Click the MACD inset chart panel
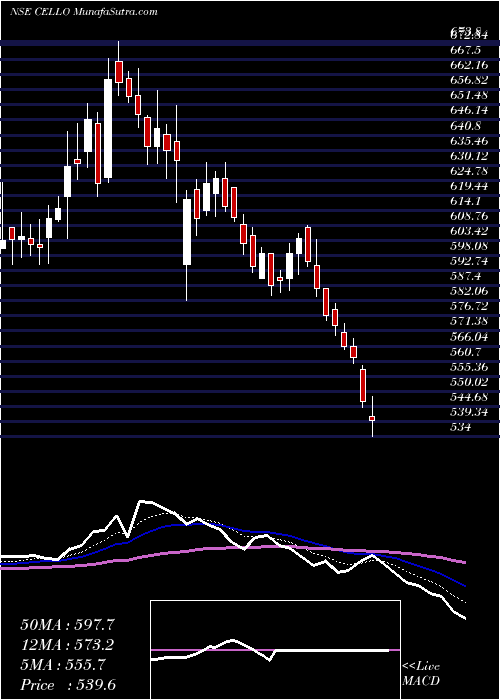Image resolution: width=500 pixels, height=700 pixels. [x=275, y=650]
